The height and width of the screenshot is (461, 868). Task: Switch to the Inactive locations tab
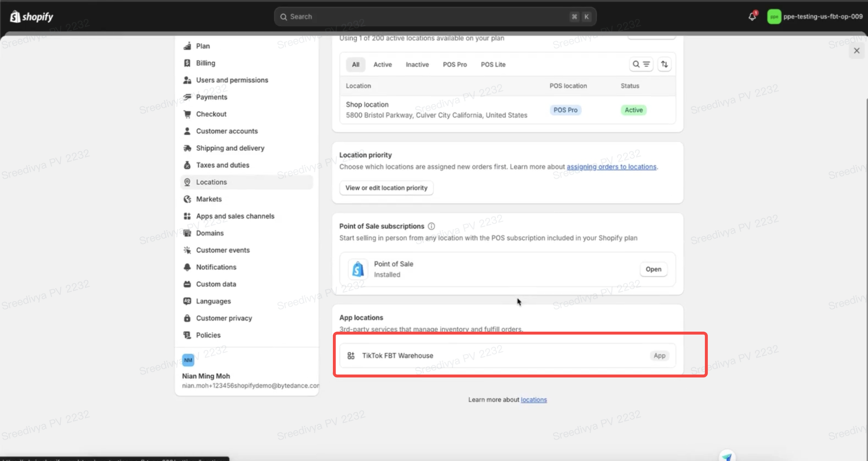click(417, 64)
